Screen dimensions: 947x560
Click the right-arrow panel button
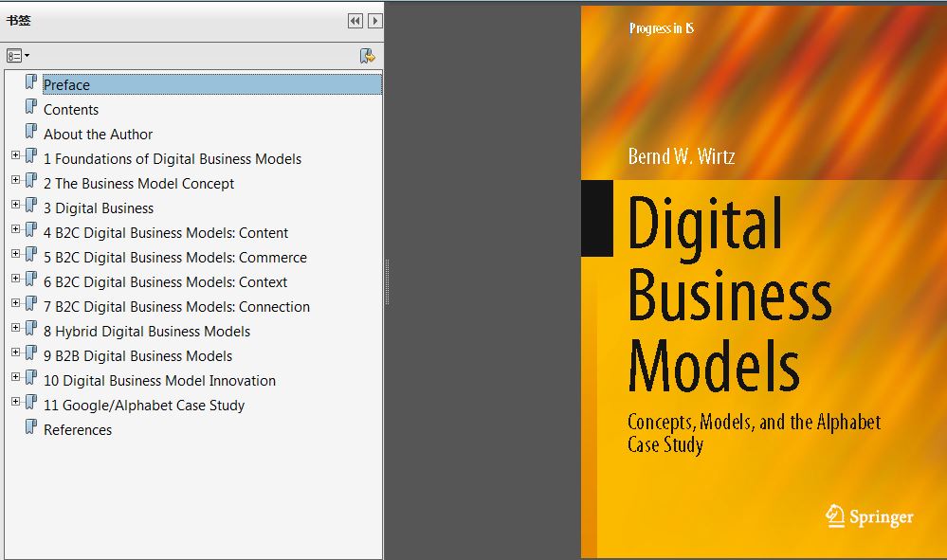point(375,21)
